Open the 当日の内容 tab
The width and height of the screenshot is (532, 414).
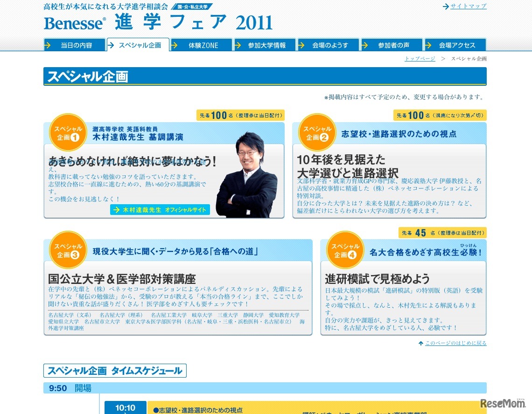point(74,45)
